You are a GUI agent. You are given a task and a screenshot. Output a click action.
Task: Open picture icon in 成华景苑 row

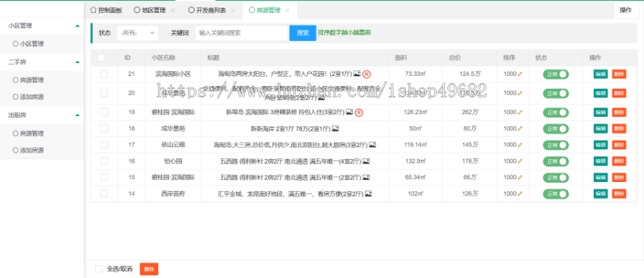336,129
